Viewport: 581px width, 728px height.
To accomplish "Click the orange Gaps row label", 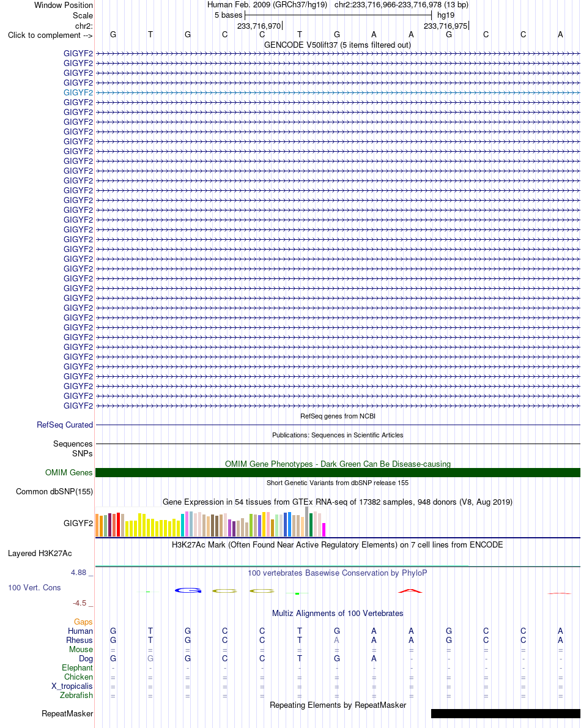I will (x=83, y=622).
